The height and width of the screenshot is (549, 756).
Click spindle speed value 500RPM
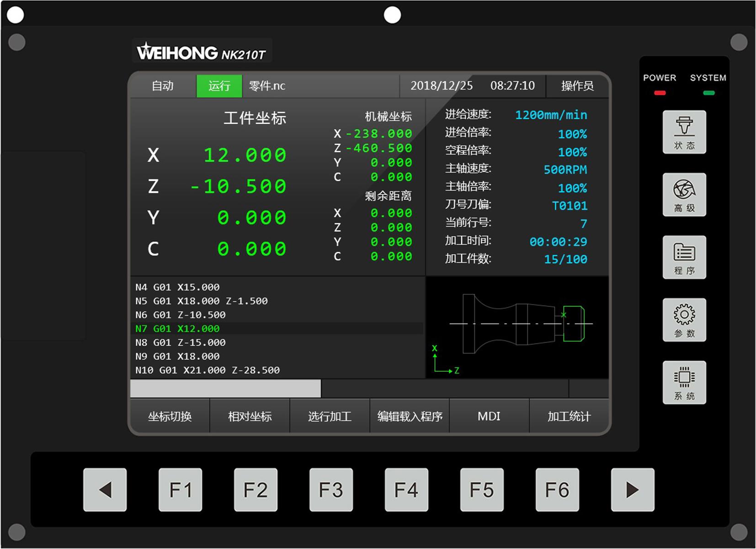pos(565,169)
